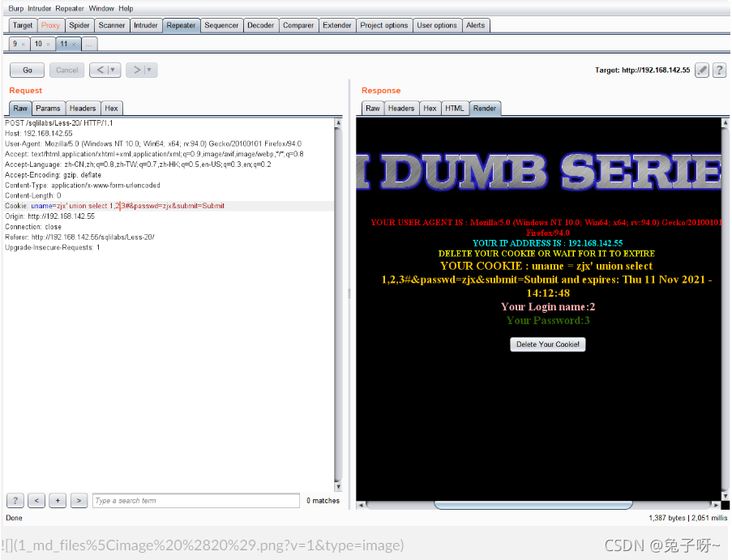
Task: Go back to previous request in history
Action: [100, 70]
